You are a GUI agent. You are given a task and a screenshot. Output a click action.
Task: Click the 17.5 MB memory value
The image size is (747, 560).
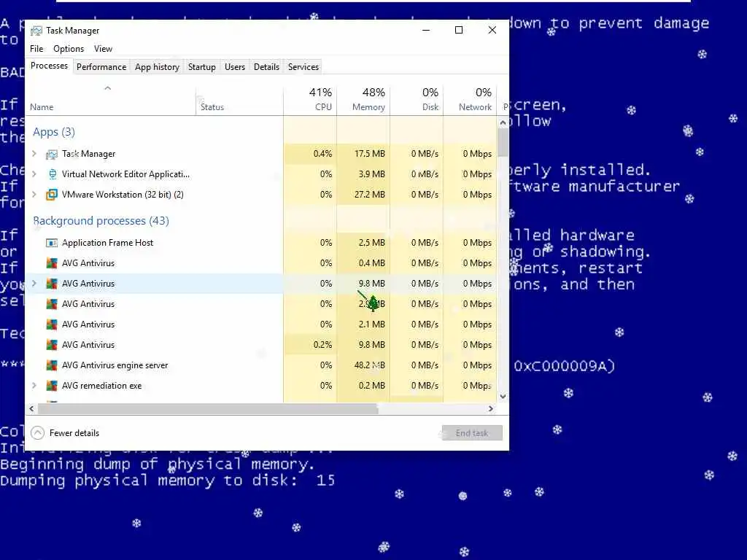370,154
